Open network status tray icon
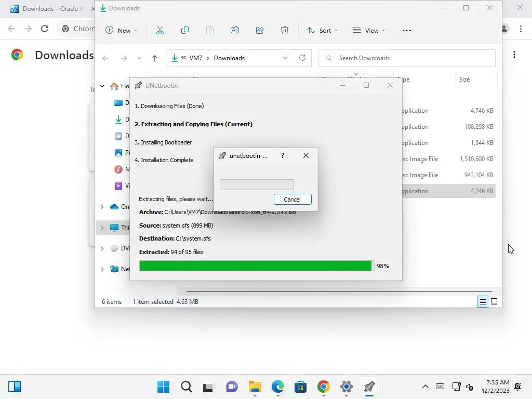 (456, 387)
